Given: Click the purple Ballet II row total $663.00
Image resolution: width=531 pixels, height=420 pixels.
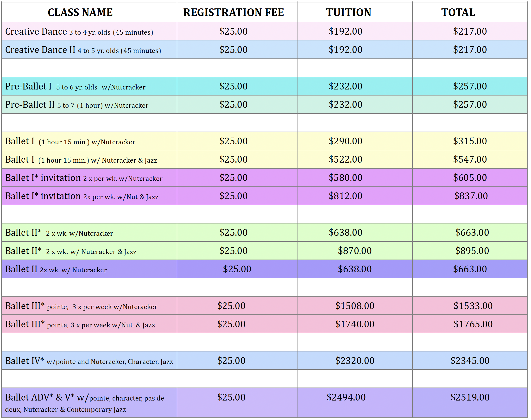Looking at the screenshot, I should [471, 269].
